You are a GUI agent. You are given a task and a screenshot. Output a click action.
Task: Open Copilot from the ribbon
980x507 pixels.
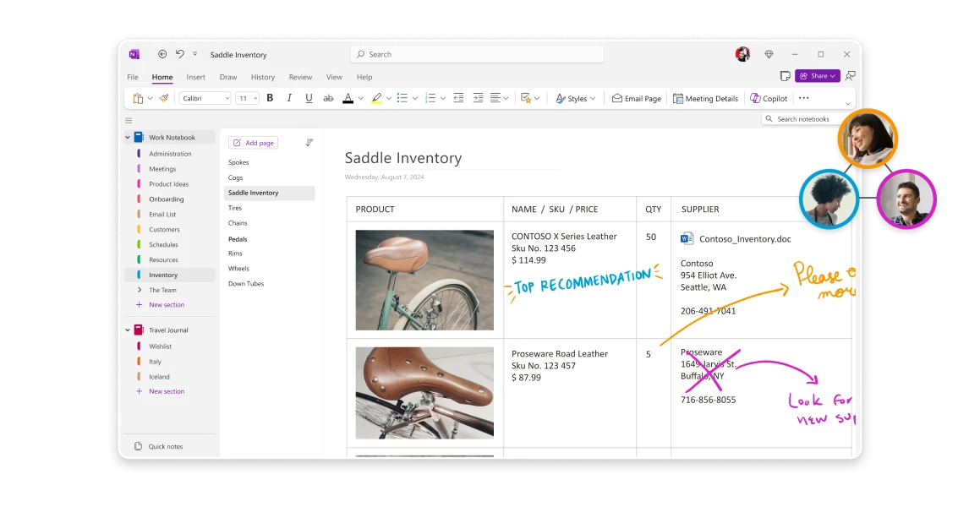click(x=768, y=98)
